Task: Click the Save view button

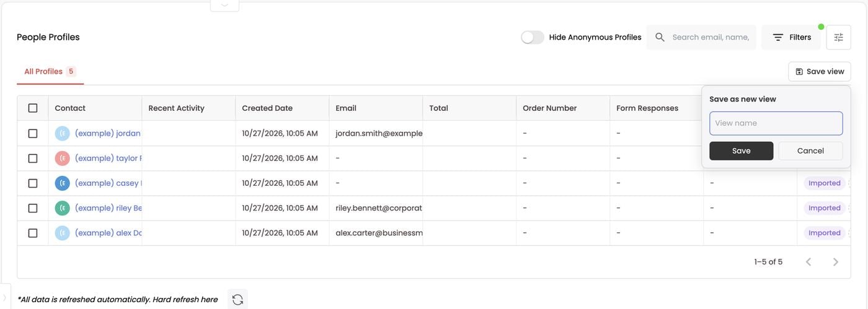Action: click(x=820, y=72)
